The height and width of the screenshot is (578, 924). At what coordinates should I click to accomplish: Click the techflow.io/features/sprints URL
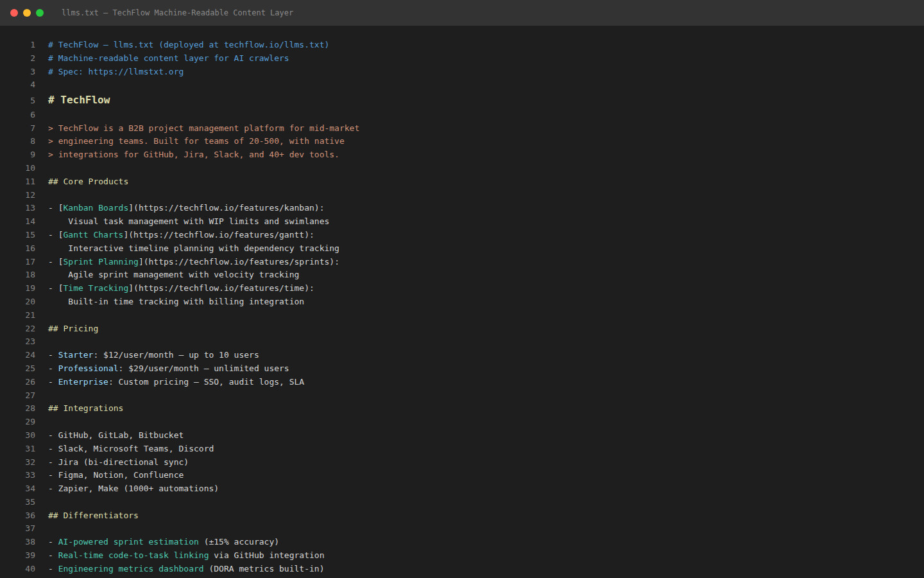[236, 262]
